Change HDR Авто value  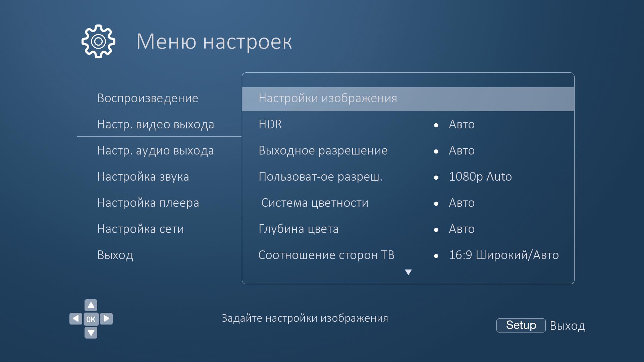[462, 124]
